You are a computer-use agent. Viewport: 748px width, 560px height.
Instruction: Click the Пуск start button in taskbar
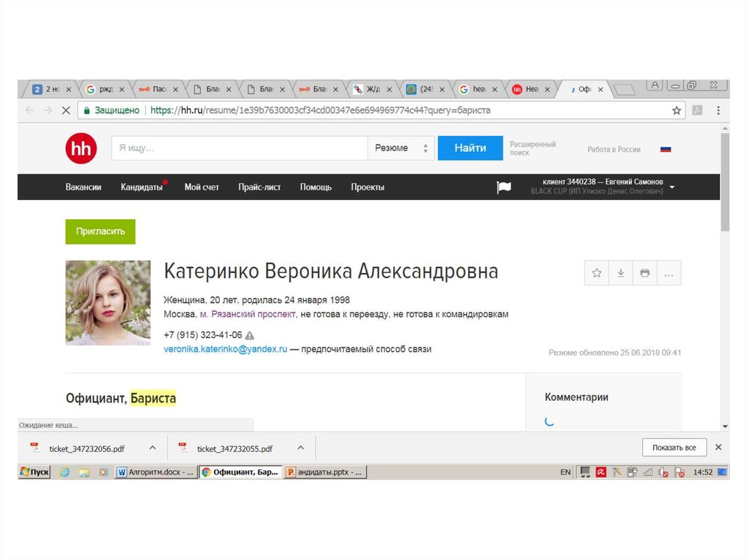(x=34, y=472)
